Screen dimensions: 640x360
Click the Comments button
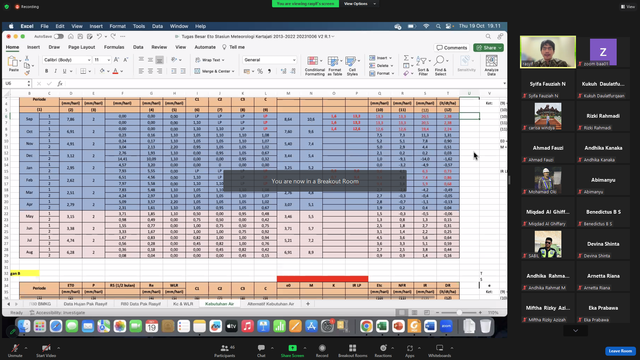tap(451, 48)
